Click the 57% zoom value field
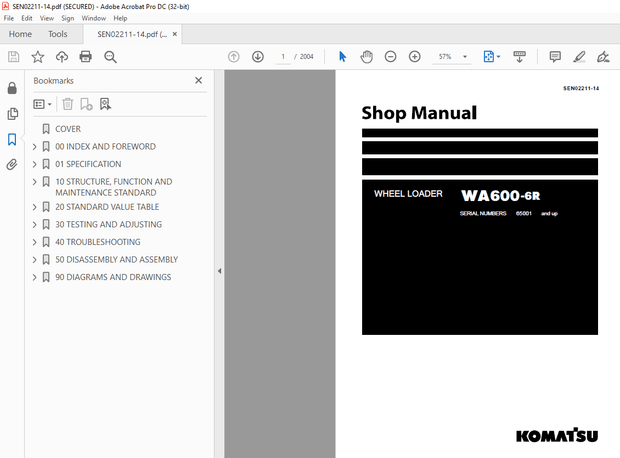 (446, 57)
